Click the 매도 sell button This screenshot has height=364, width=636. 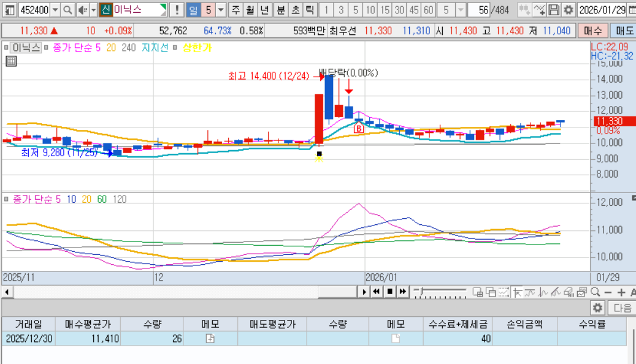(623, 31)
